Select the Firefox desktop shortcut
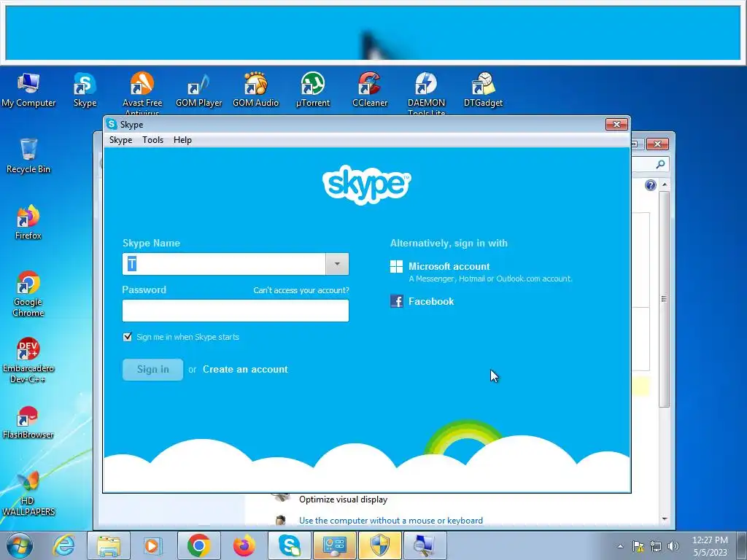Image resolution: width=747 pixels, height=560 pixels. tap(28, 222)
